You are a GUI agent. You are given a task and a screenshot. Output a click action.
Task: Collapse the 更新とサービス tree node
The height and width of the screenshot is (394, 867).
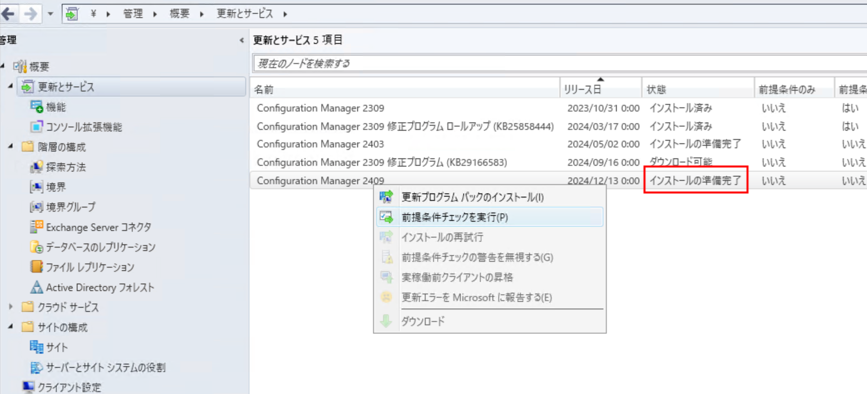click(11, 87)
